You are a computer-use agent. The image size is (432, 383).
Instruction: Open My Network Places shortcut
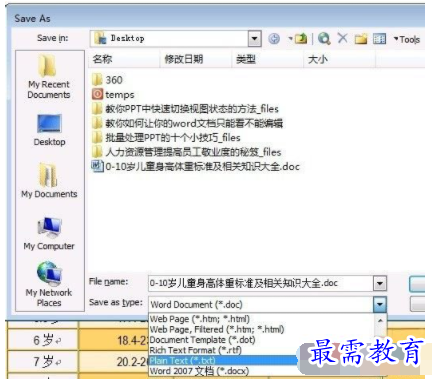point(49,284)
